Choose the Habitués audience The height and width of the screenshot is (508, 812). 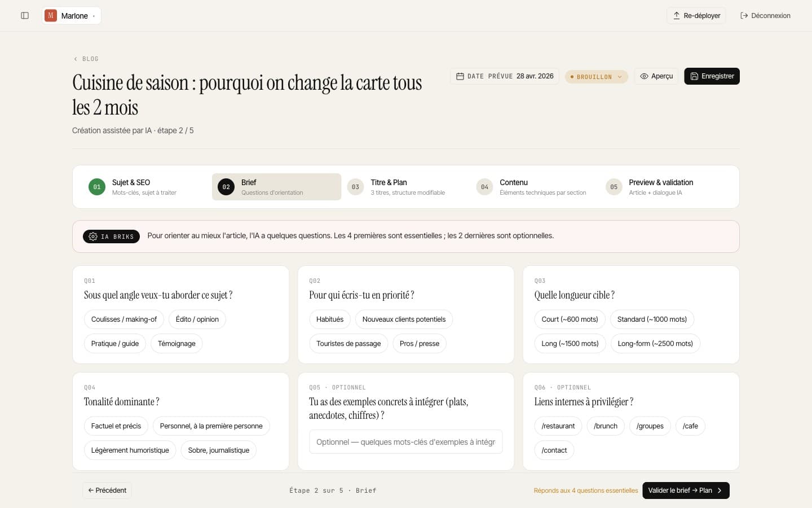click(x=330, y=319)
